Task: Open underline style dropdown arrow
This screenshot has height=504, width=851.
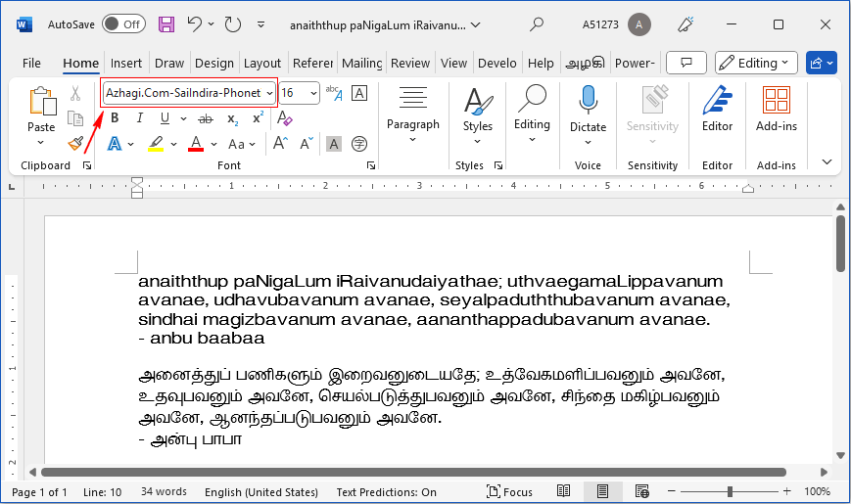Action: point(183,118)
